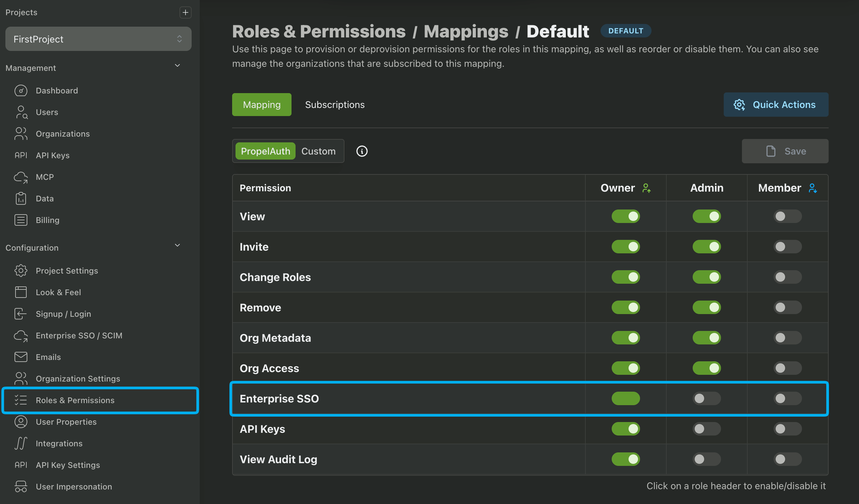Click the Member role column header
The image size is (859, 504).
click(x=787, y=188)
